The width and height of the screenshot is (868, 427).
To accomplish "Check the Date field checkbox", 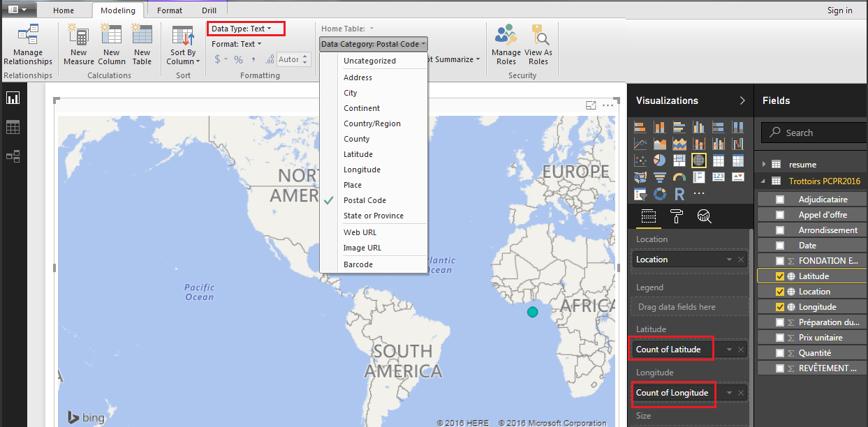I will (780, 246).
